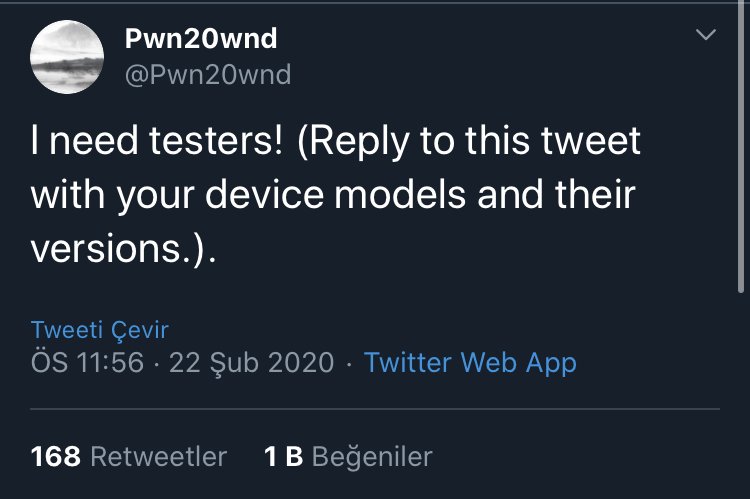The image size is (750, 499).
Task: Click the divider line above the retweet stats
Action: tap(375, 409)
